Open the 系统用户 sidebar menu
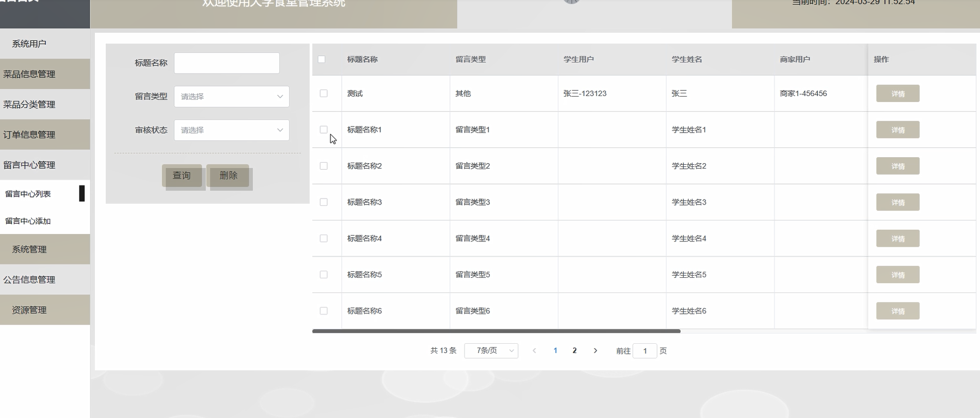 tap(45, 44)
